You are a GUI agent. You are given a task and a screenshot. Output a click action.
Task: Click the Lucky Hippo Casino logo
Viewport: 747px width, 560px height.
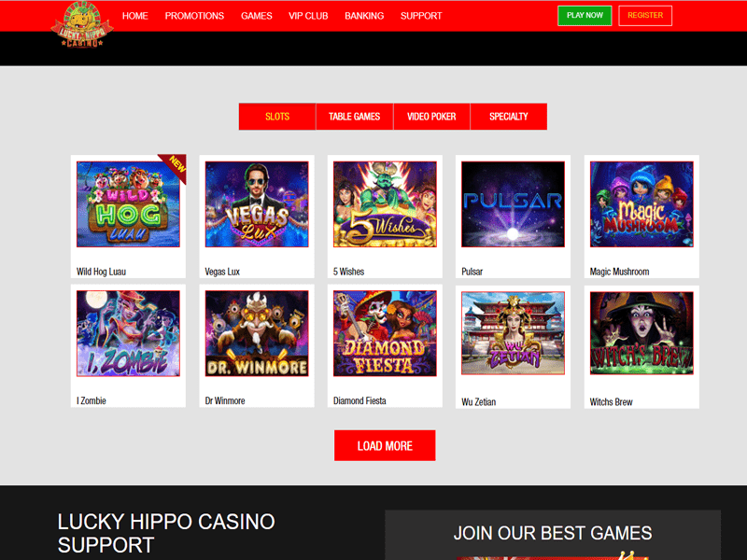[82, 24]
